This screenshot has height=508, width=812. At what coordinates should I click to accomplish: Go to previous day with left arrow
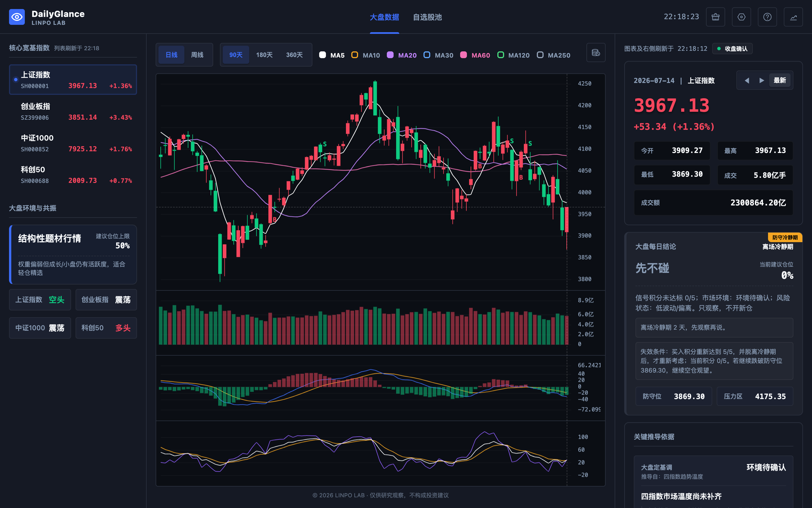[x=747, y=80]
